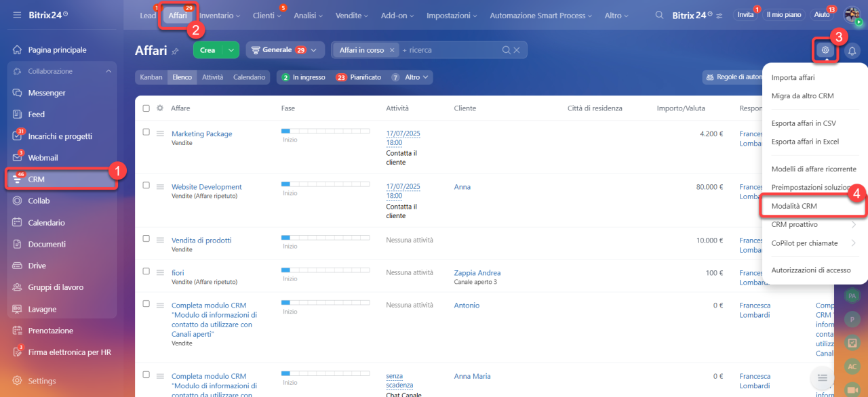Screen dimensions: 868x397
Task: Open Firma elettronica per HR icon
Action: click(x=17, y=352)
